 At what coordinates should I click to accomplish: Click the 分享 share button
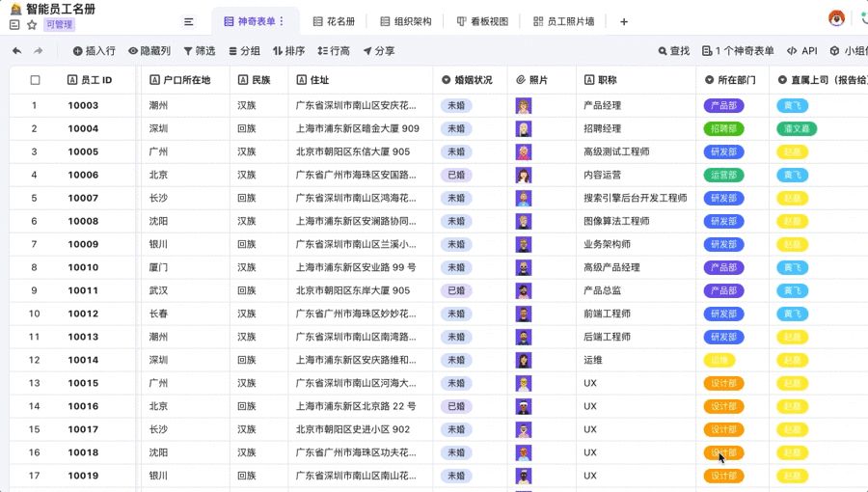pos(379,51)
